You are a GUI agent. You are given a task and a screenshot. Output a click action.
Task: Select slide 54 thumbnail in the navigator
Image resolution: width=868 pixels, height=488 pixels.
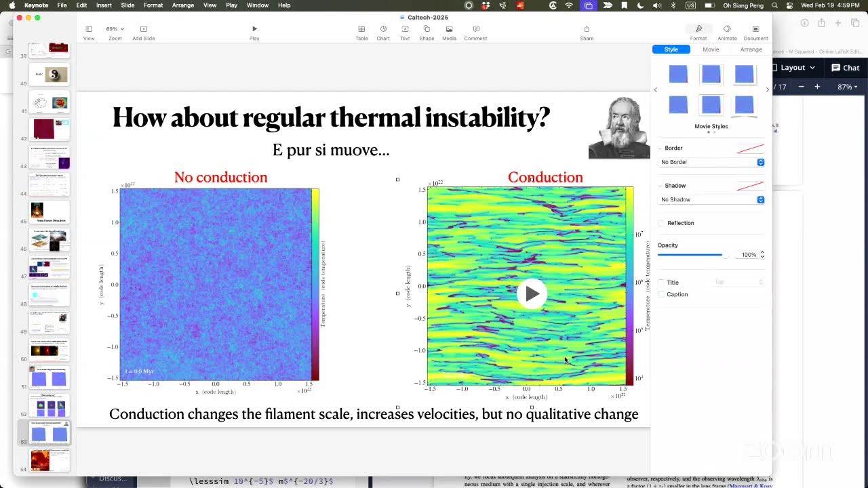(x=49, y=460)
